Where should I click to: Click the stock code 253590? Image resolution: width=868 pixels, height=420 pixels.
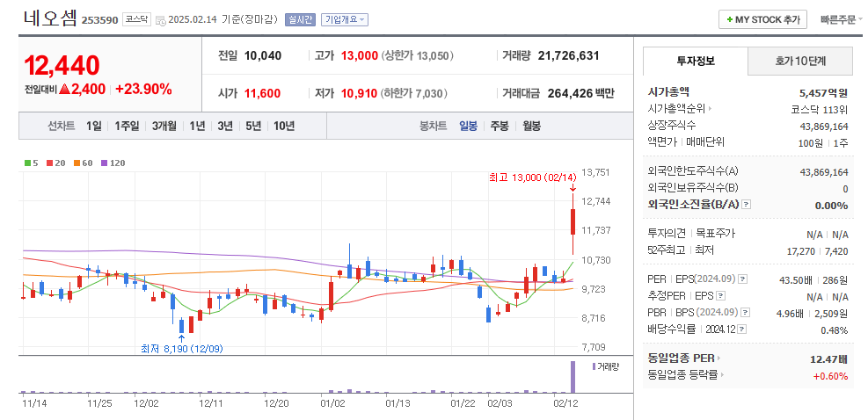(x=99, y=20)
